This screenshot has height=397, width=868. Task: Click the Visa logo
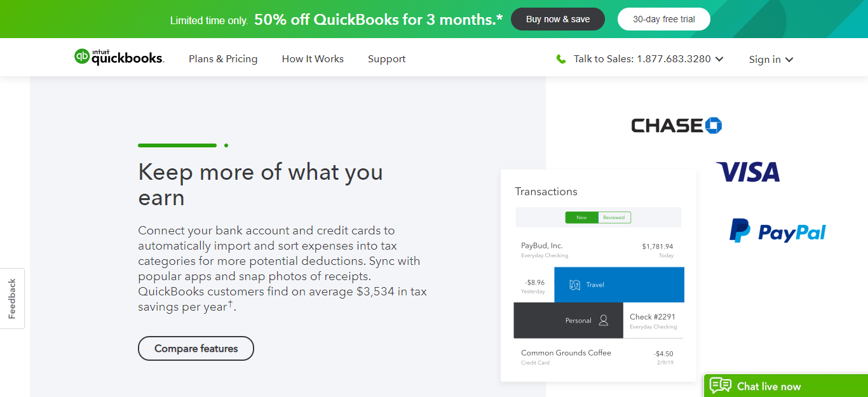point(748,172)
